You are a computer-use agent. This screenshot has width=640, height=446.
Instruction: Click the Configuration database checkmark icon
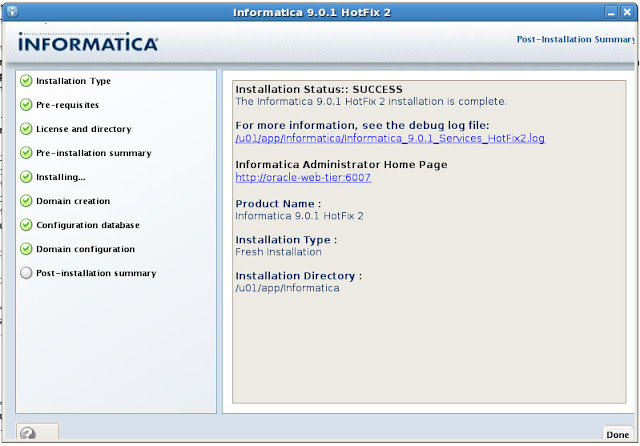tap(26, 225)
